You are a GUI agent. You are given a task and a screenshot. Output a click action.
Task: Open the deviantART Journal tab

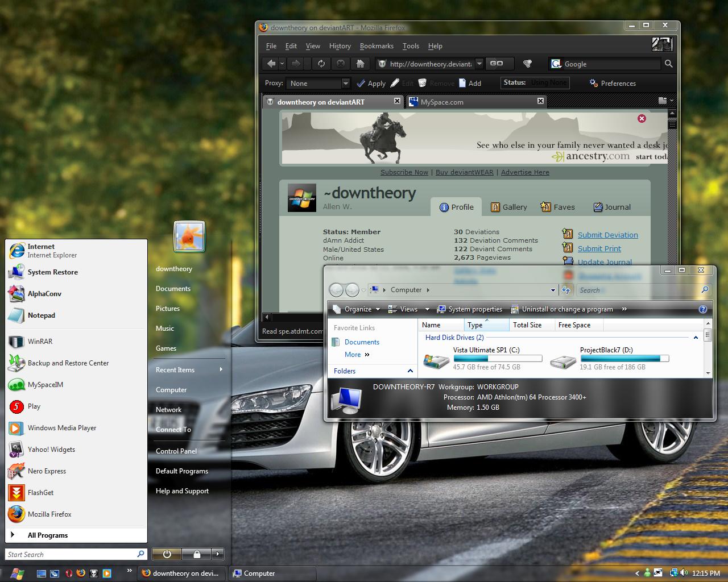pos(612,207)
